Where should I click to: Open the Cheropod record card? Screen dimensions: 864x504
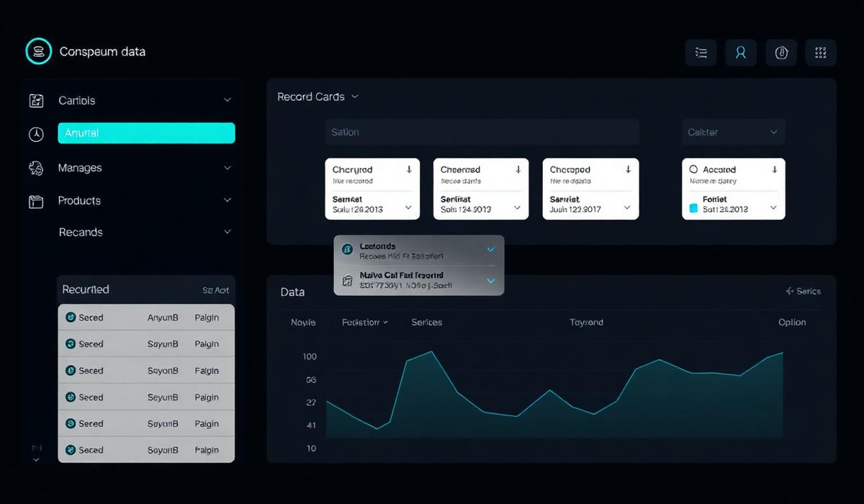(590, 189)
